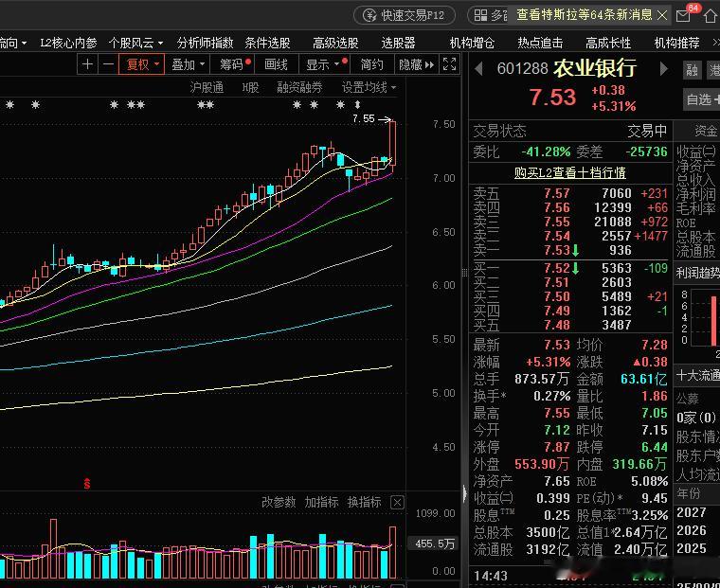Open 分析师指数 menu
Screen dimensions: 720x588
tap(206, 44)
